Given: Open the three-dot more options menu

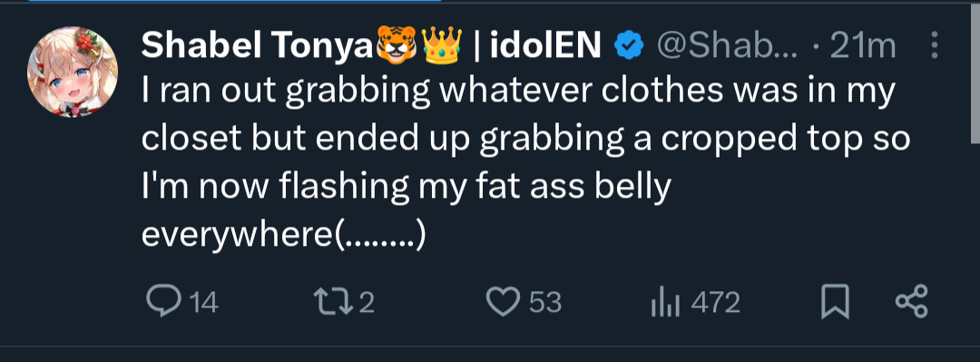Looking at the screenshot, I should click(935, 45).
